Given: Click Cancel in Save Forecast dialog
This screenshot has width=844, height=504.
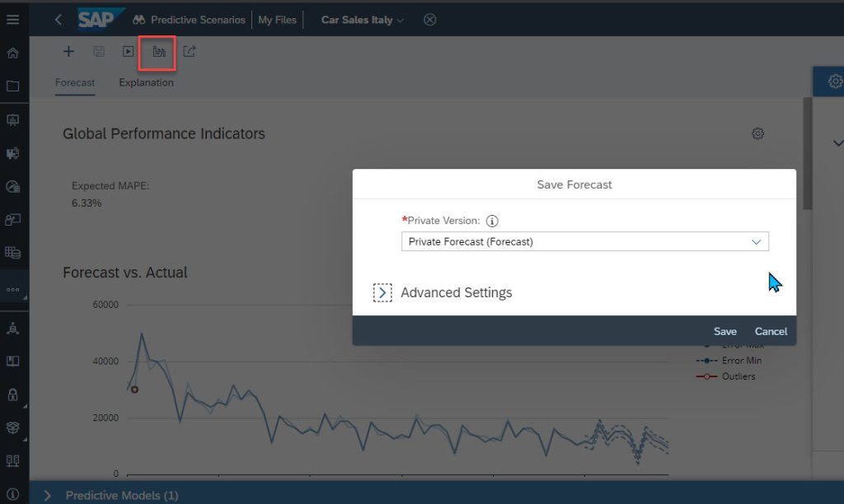Looking at the screenshot, I should (771, 331).
